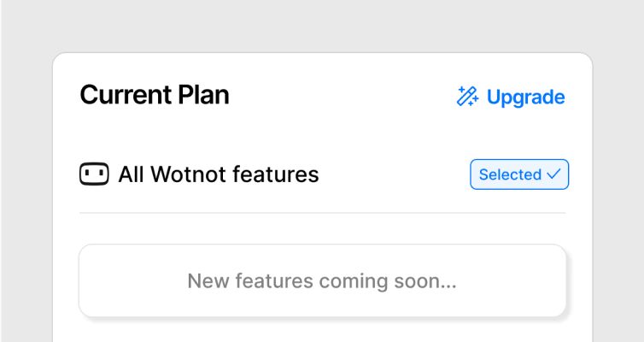Click the word Upgrade in blue
644x342 pixels.
[x=526, y=97]
